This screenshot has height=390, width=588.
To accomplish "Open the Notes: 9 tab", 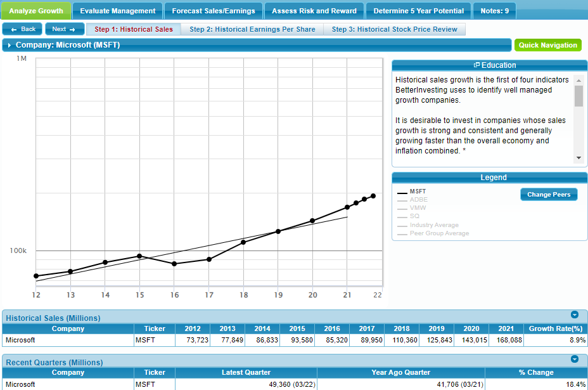I will pyautogui.click(x=495, y=11).
